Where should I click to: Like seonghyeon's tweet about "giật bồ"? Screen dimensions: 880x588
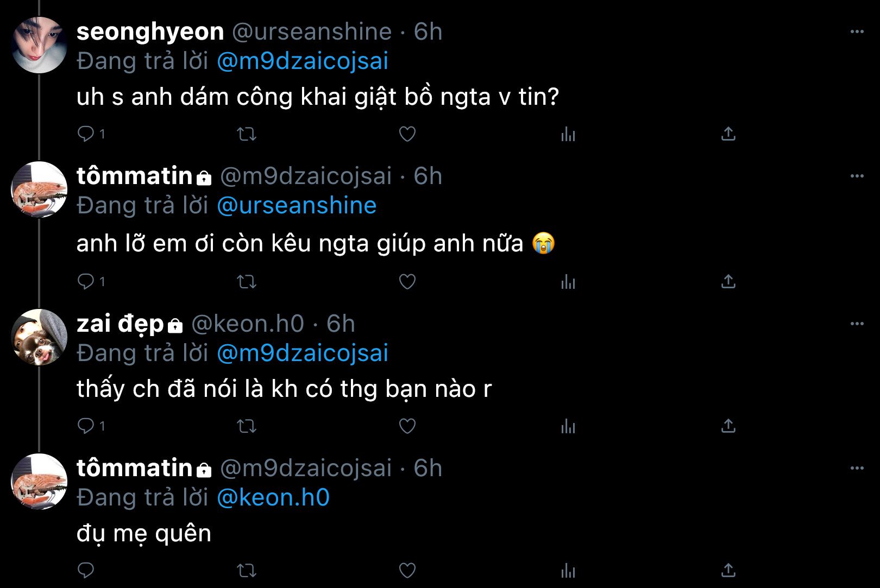point(407,134)
